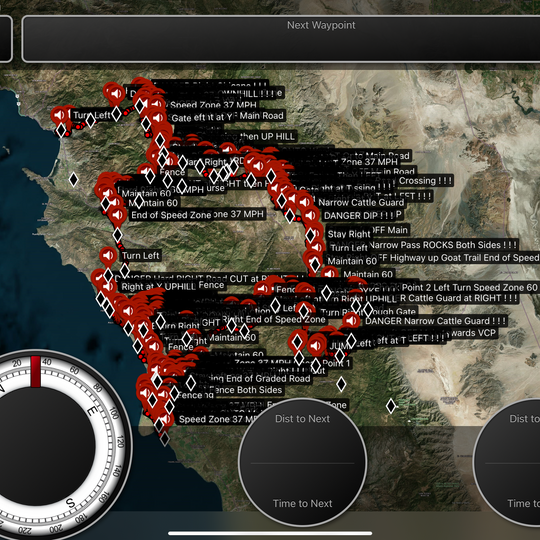The image size is (540, 540).
Task: Tap the speaker pin next to "DANGER DIP"
Action: click(x=310, y=215)
